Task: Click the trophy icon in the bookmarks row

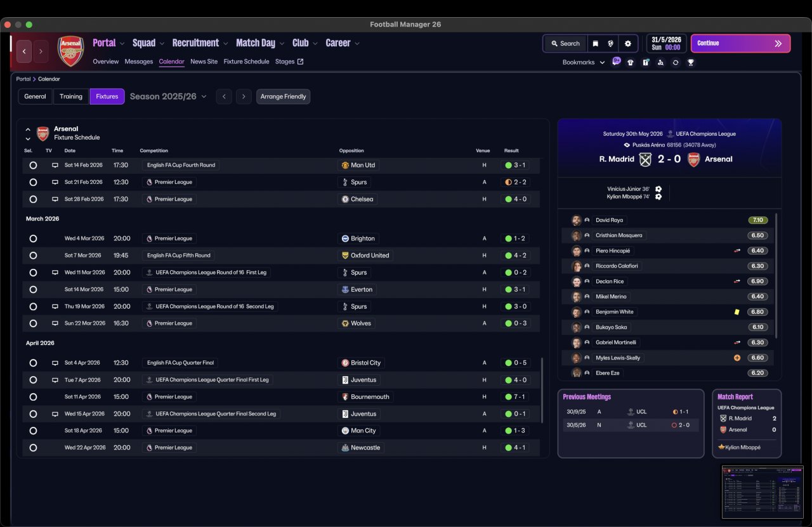Action: pyautogui.click(x=691, y=62)
